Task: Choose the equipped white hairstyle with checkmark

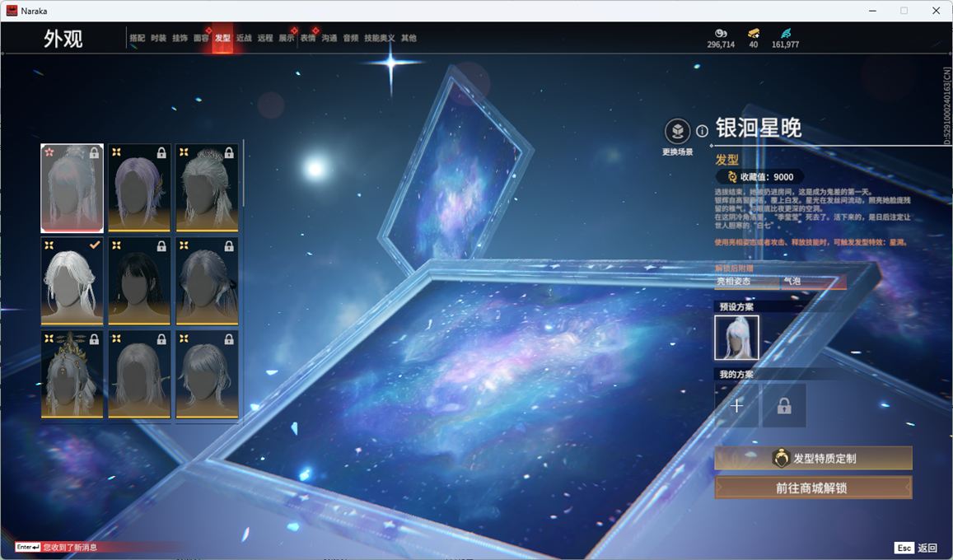Action: pos(72,281)
